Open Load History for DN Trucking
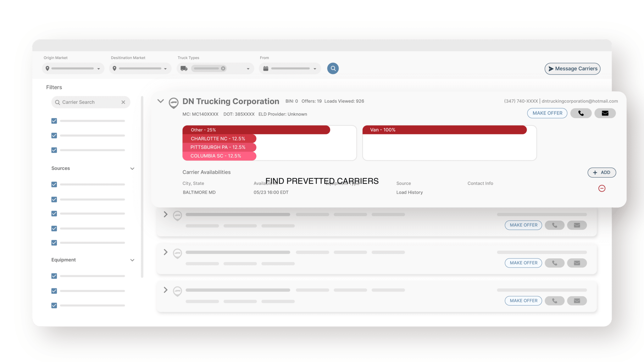The height and width of the screenshot is (362, 644). 409,192
